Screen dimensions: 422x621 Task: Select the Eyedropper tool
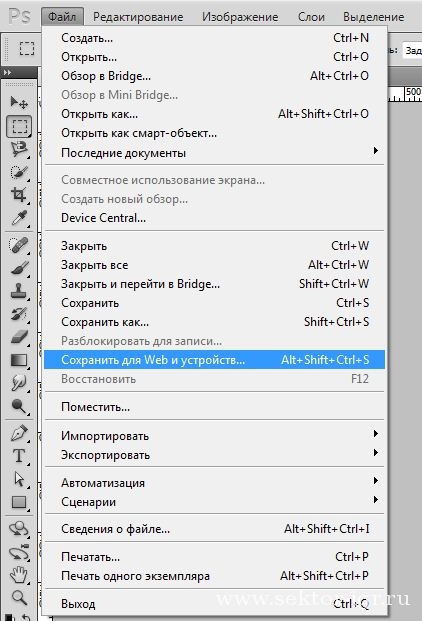point(19,218)
